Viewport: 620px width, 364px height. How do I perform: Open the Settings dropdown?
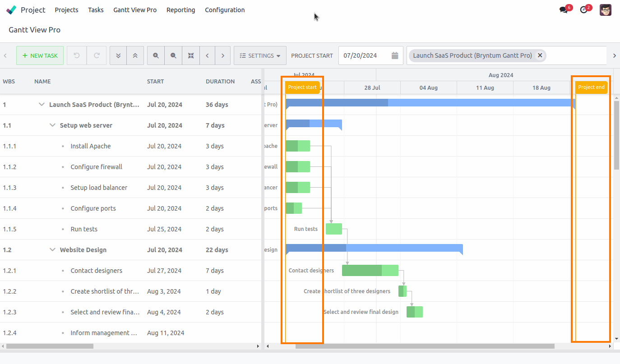click(x=260, y=55)
